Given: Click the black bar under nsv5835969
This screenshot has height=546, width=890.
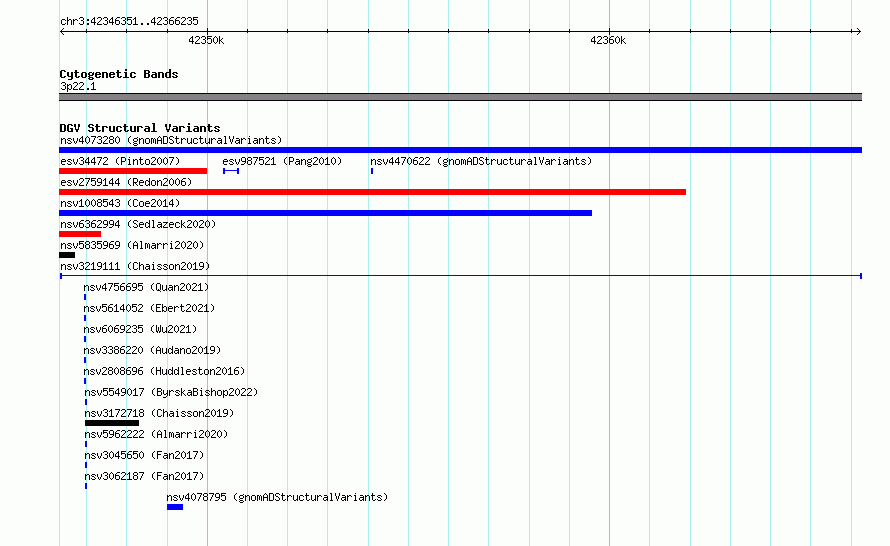Looking at the screenshot, I should pos(67,255).
